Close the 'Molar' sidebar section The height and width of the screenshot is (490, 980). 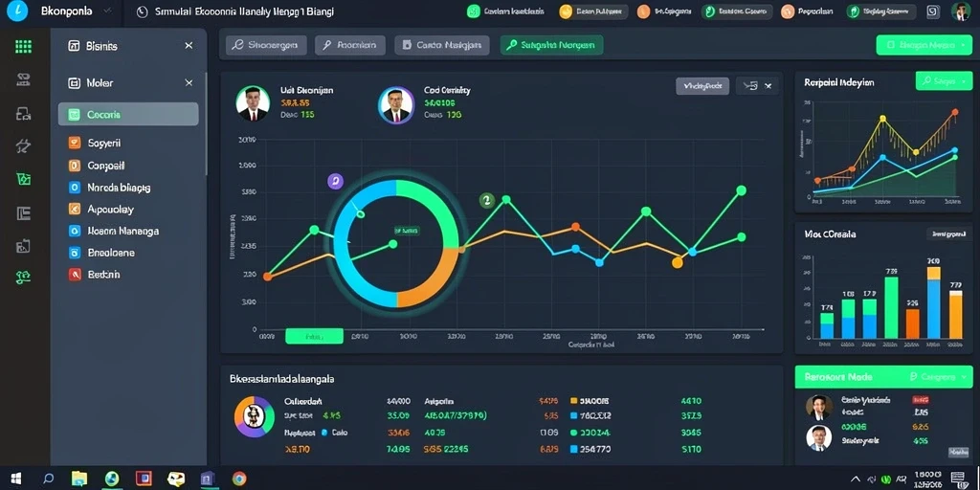pos(189,82)
